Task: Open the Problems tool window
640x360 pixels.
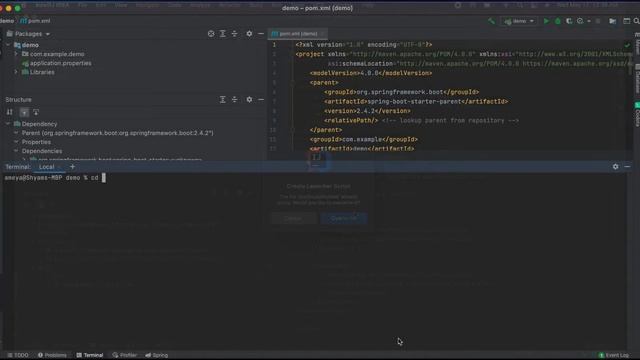Action: click(52, 355)
